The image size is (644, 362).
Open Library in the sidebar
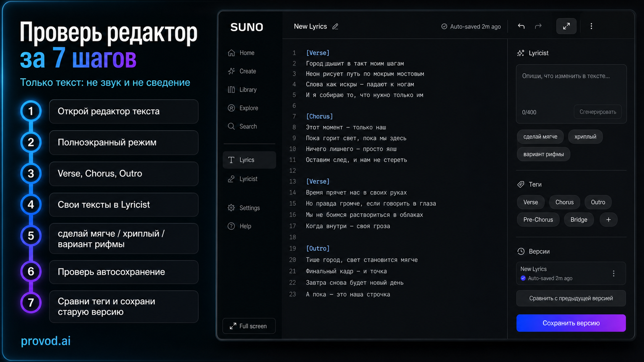pos(242,90)
